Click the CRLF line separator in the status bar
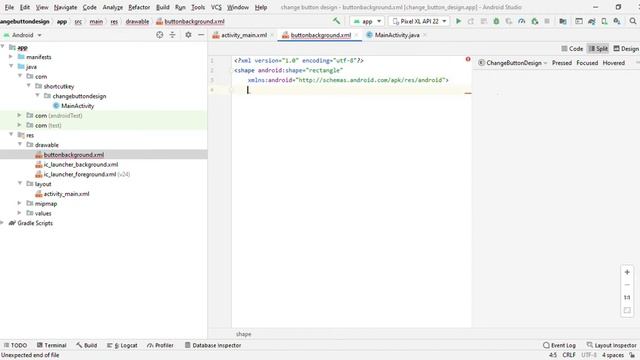The height and width of the screenshot is (360, 640). point(569,355)
